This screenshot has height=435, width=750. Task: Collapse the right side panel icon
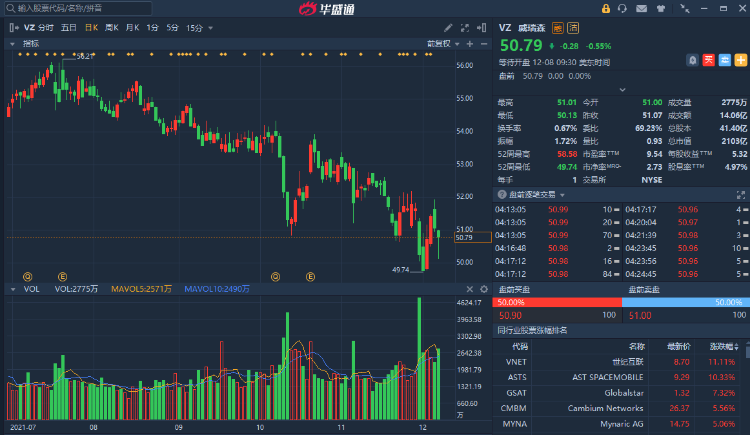482,28
